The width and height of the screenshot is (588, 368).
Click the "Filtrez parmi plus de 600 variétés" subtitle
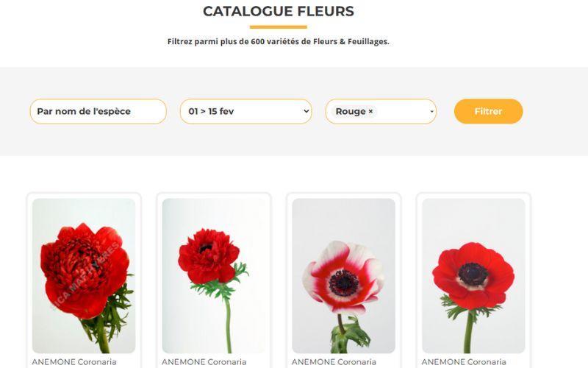[279, 42]
